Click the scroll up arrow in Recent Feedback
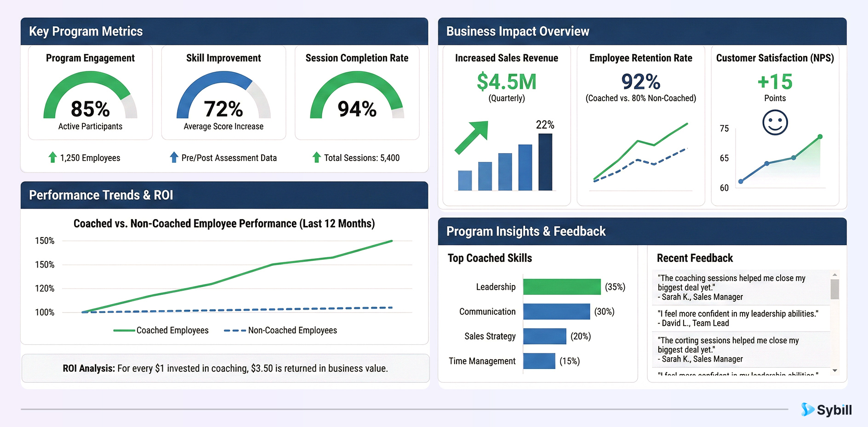This screenshot has height=427, width=868. 835,275
